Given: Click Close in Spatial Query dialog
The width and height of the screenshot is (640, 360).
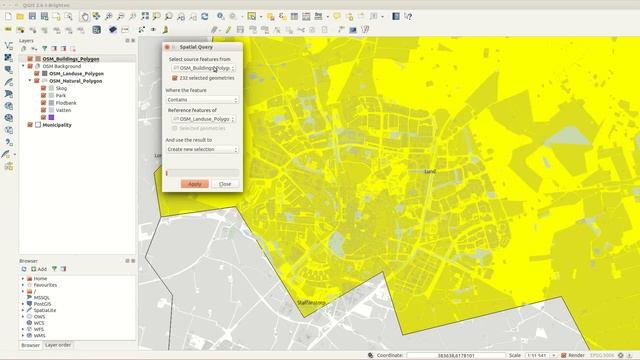Looking at the screenshot, I should click(225, 184).
